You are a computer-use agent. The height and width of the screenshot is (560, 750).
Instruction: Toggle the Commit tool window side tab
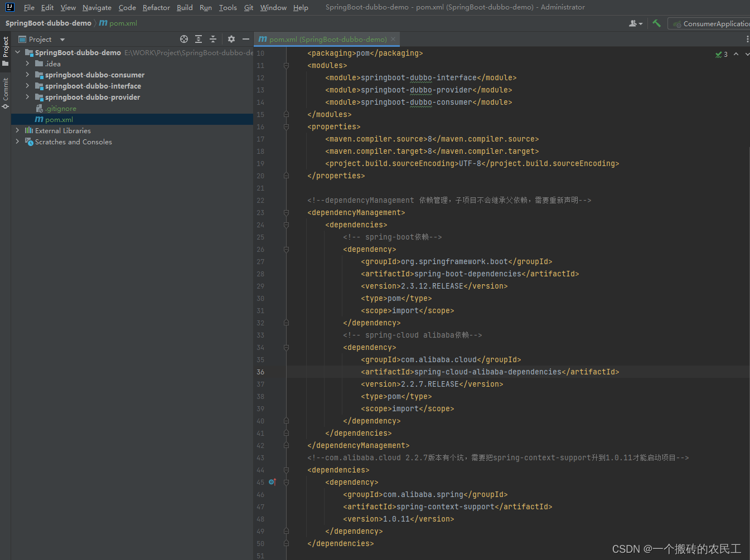(6, 93)
